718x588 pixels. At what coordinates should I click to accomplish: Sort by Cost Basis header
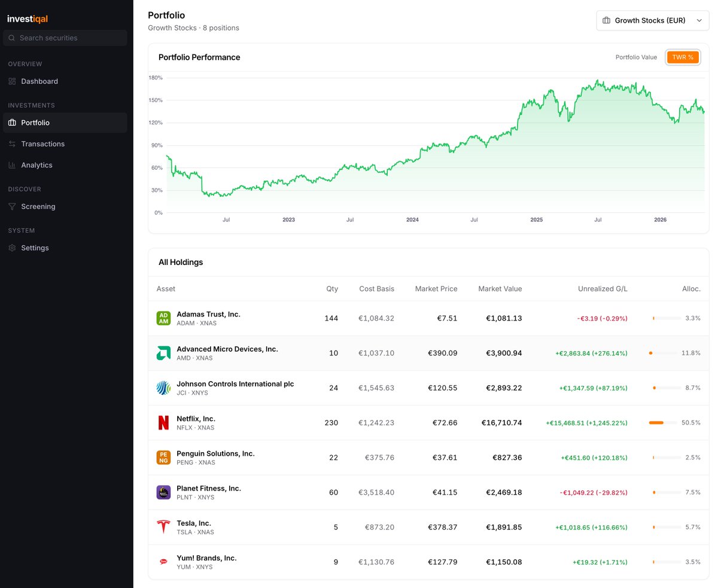(x=376, y=289)
